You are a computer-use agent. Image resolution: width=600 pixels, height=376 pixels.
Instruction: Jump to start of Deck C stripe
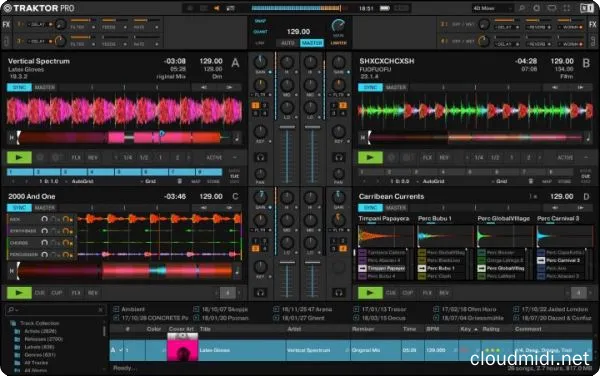pos(11,271)
